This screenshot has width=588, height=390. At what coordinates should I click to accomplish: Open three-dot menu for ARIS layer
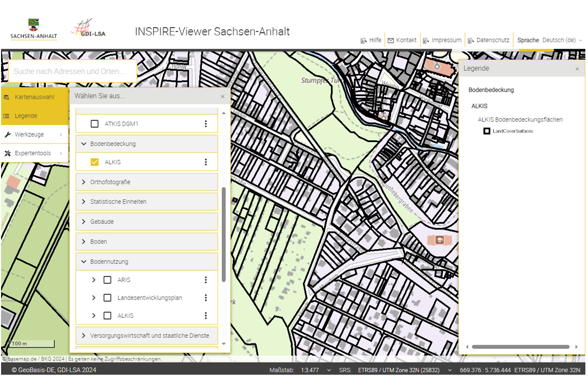206,280
